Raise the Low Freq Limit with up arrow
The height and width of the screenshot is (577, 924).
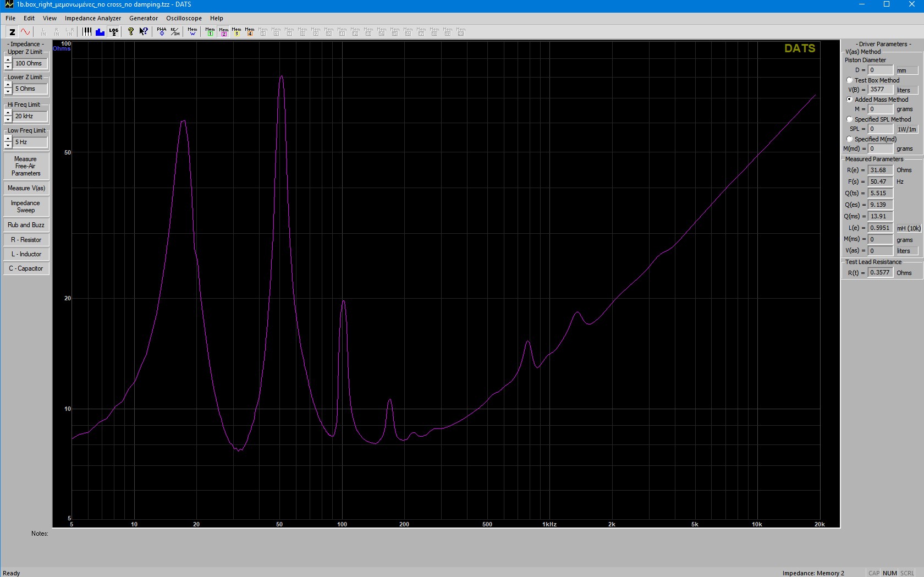[8, 139]
